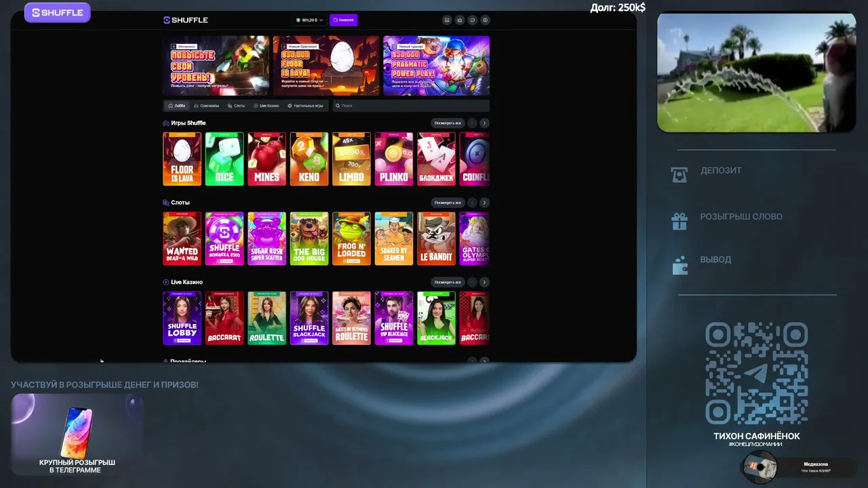Join the Shuffle Lobby live table
The image size is (868, 488).
pyautogui.click(x=182, y=318)
